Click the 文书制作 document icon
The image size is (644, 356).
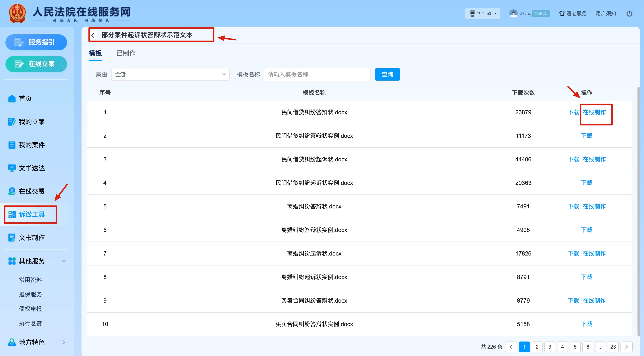point(12,238)
